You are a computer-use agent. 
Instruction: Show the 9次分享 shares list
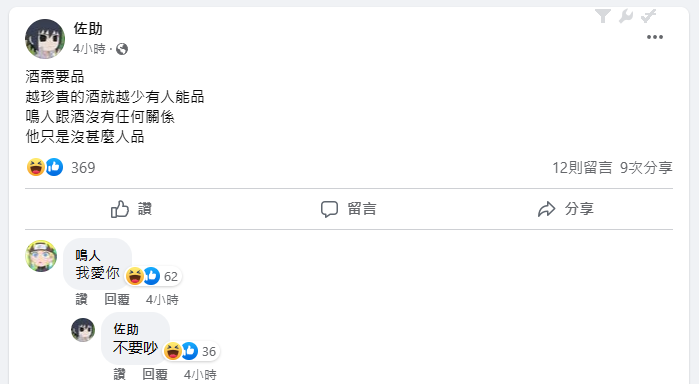pos(646,168)
